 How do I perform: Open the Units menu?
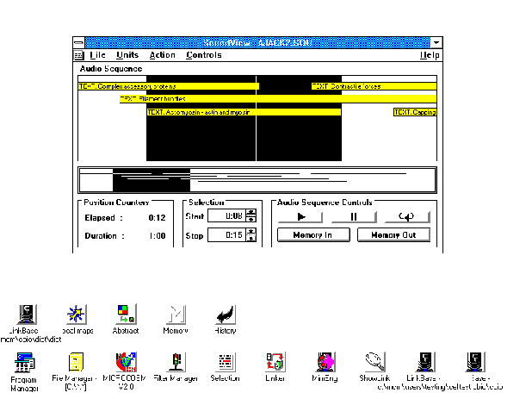point(127,55)
